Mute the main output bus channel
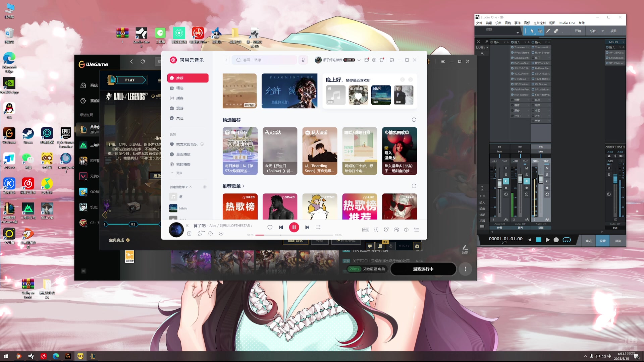This screenshot has height=362, width=644. point(609,168)
